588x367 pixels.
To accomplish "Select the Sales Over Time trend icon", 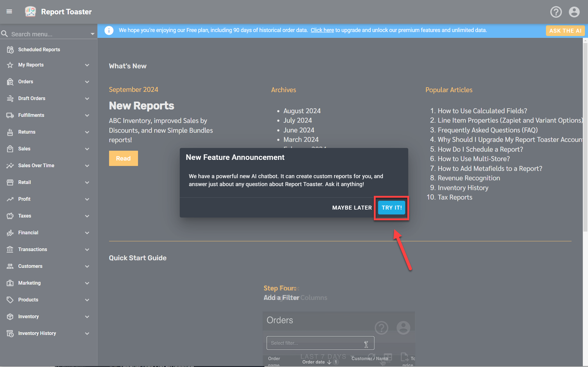I will point(10,165).
